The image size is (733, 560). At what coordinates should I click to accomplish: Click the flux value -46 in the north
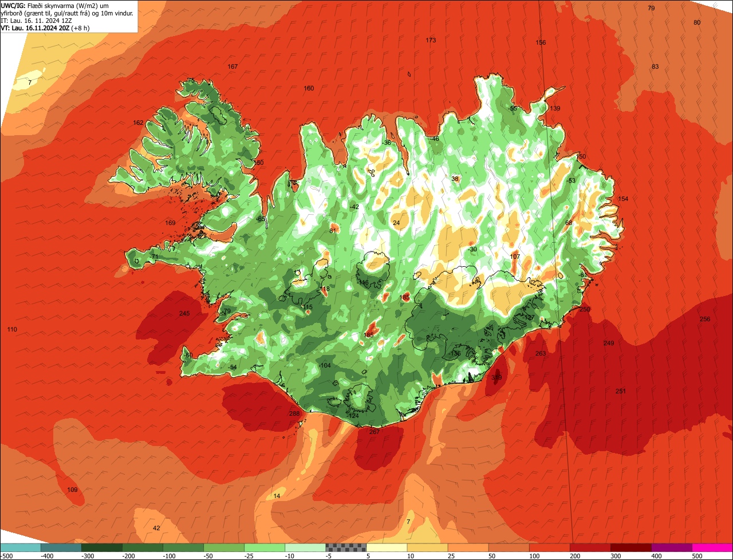click(435, 139)
